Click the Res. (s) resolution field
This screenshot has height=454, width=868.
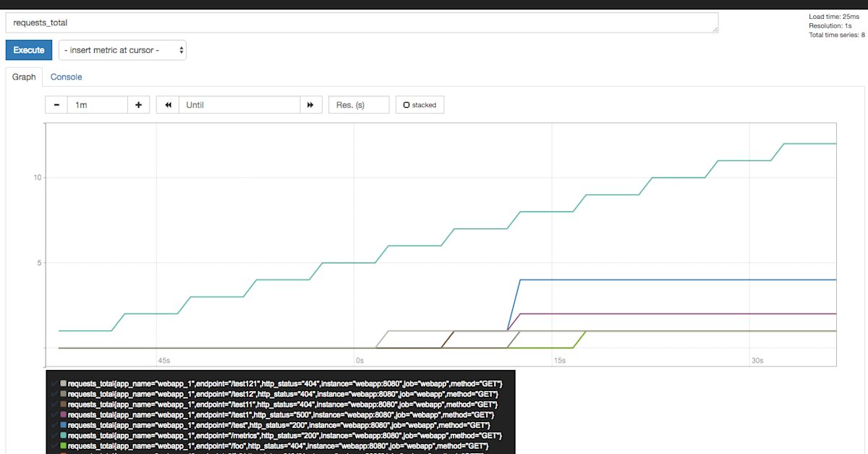coord(359,104)
